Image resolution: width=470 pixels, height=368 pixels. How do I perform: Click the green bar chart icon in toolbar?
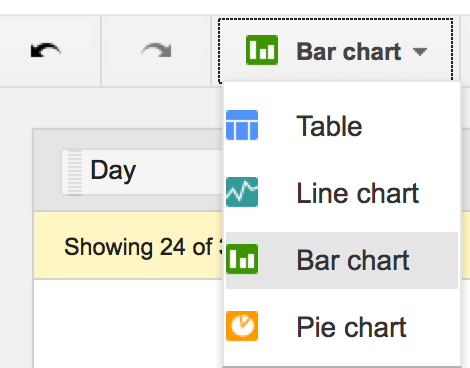click(x=262, y=50)
